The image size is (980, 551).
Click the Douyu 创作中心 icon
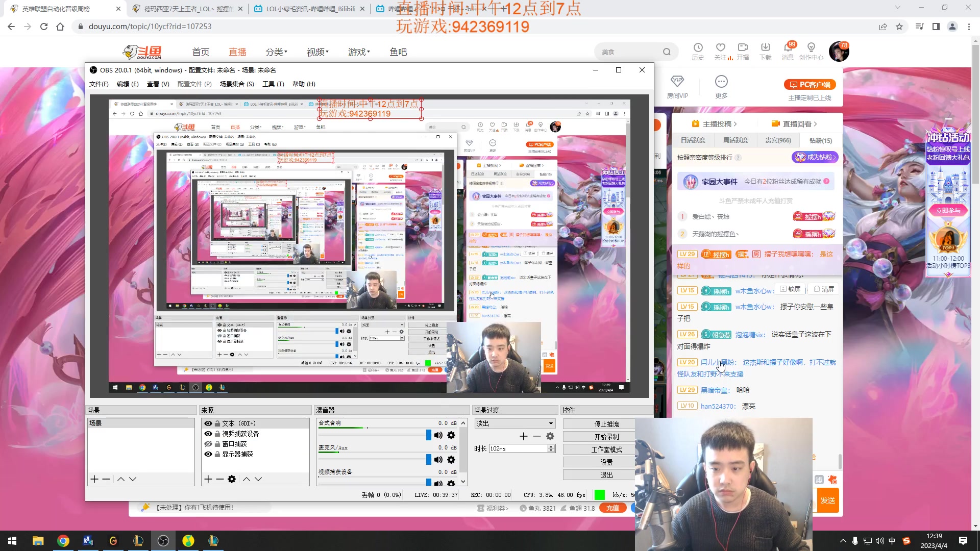point(812,52)
